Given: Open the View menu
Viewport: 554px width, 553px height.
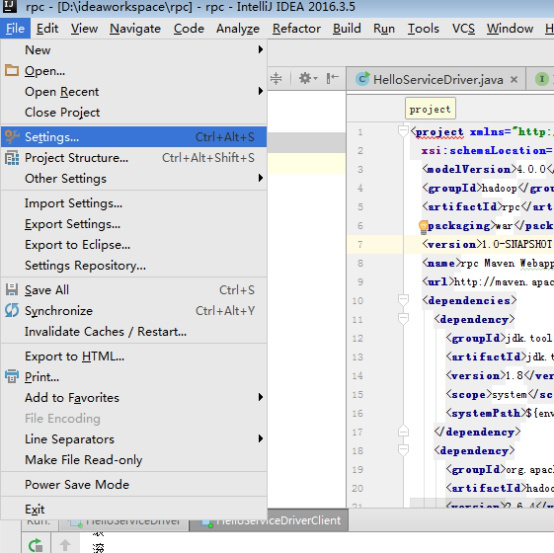Looking at the screenshot, I should tap(84, 28).
